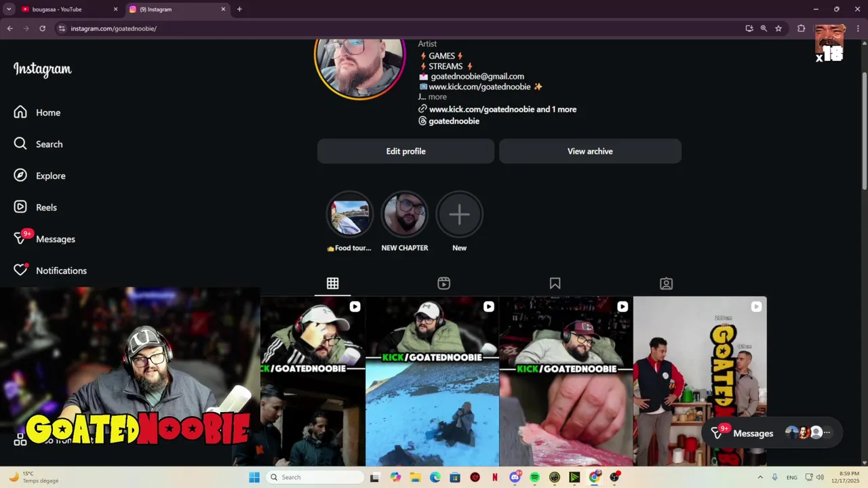Click the View archive button

coord(590,151)
